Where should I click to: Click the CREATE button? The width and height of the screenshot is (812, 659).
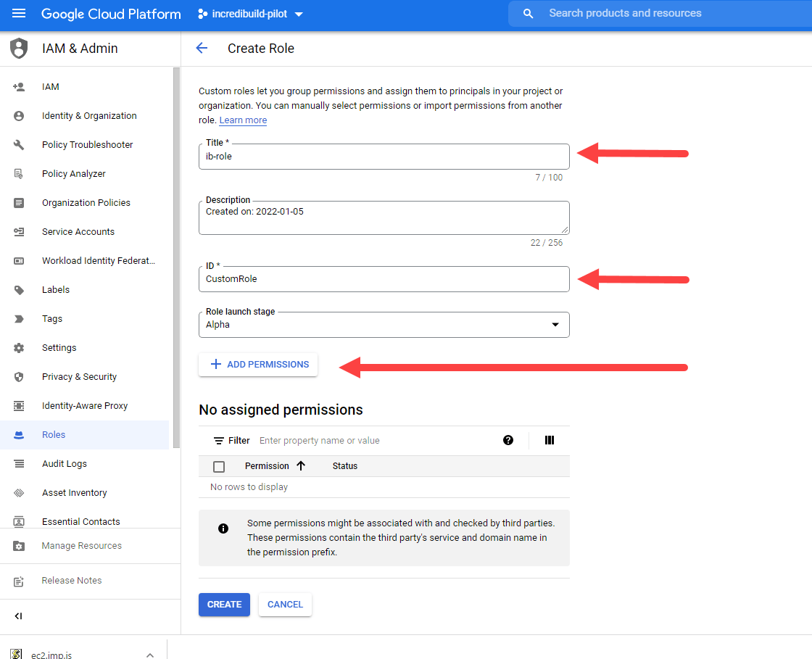[x=224, y=605]
